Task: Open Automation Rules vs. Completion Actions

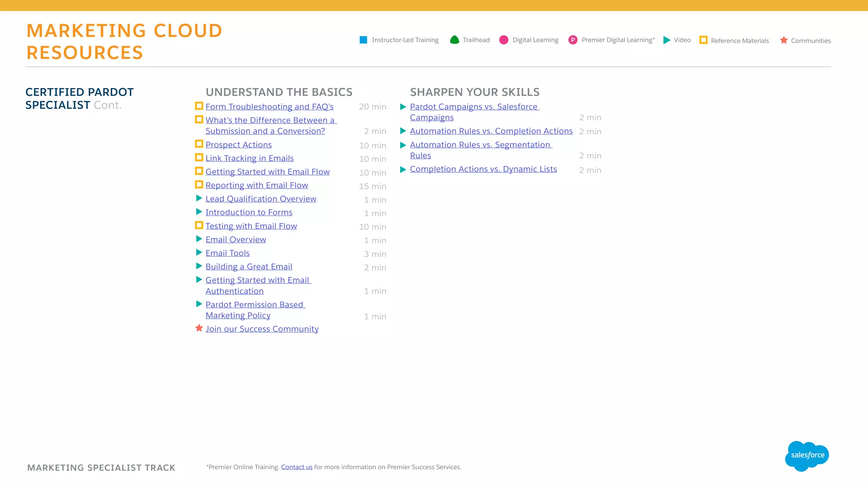Action: [x=491, y=131]
